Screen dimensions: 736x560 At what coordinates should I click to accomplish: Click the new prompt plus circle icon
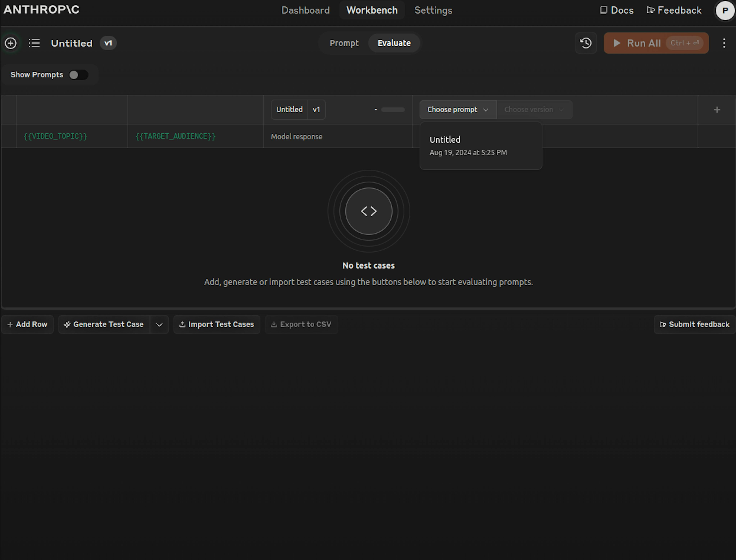[x=11, y=43]
